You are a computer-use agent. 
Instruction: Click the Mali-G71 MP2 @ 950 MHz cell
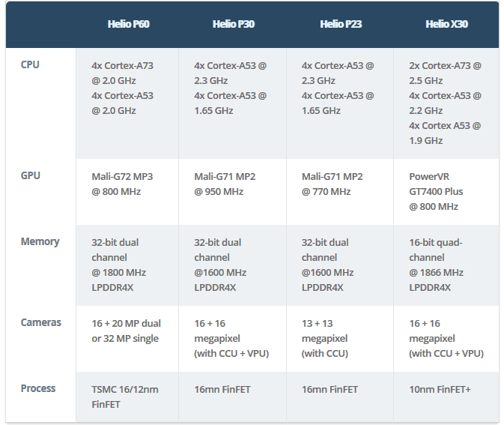232,192
